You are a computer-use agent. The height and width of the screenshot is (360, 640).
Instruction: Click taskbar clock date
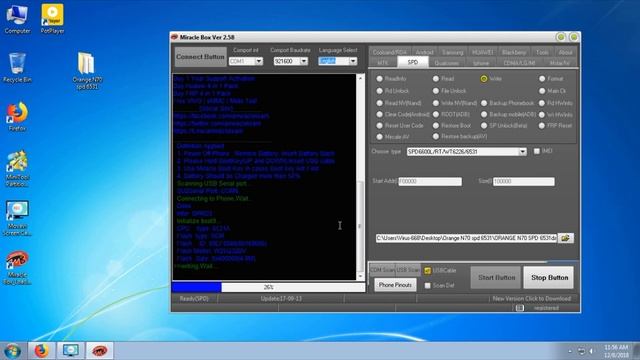pyautogui.click(x=616, y=351)
